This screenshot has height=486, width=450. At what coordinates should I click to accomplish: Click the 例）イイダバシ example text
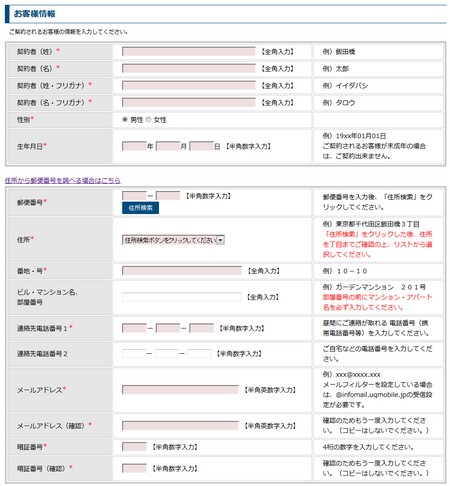[x=345, y=86]
